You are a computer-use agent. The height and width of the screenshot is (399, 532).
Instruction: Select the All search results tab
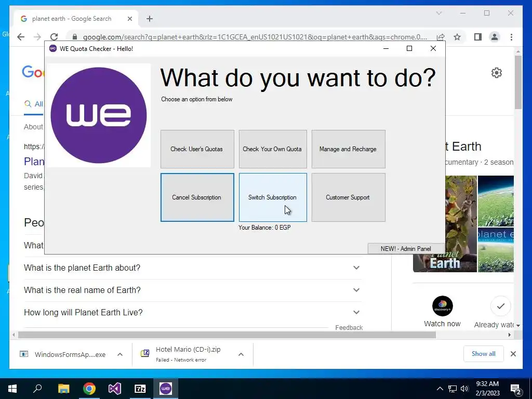click(34, 104)
